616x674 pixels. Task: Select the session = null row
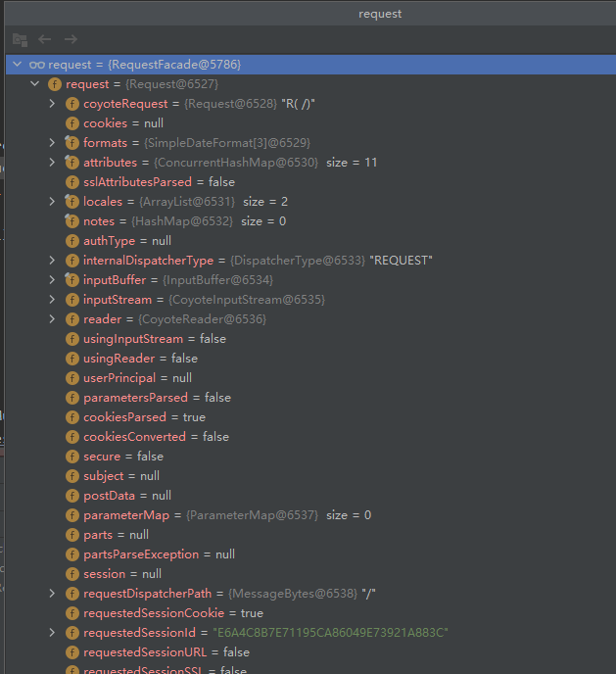pyautogui.click(x=310, y=574)
